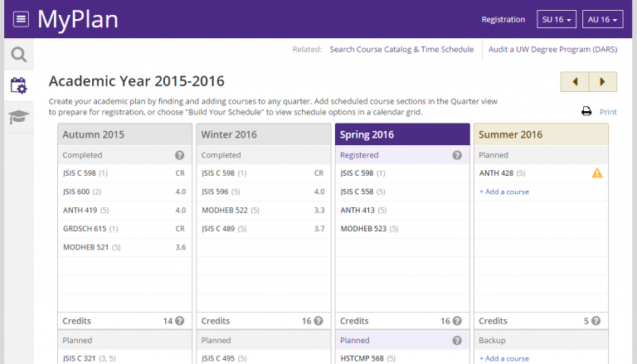Image resolution: width=637 pixels, height=364 pixels.
Task: Select ANTH 419 course row
Action: point(124,210)
